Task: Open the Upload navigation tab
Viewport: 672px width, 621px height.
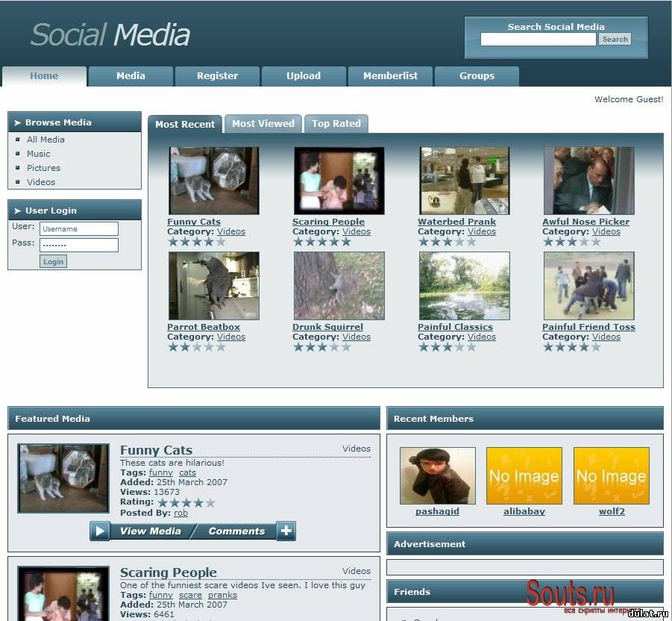Action: coord(304,76)
